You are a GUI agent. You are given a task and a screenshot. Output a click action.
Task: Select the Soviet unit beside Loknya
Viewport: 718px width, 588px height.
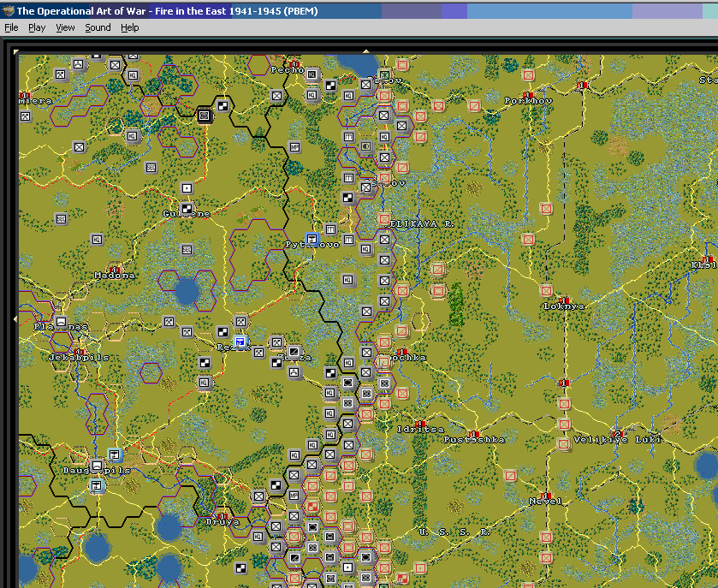(546, 291)
